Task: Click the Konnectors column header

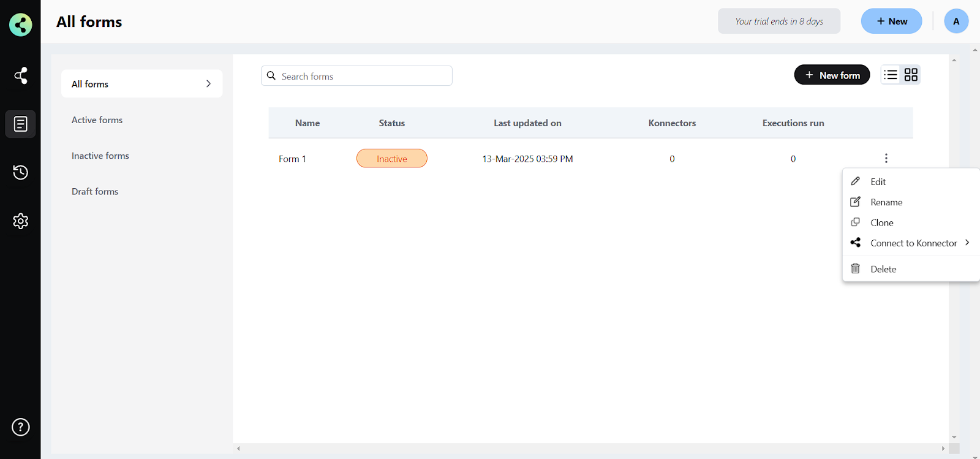Action: coord(672,123)
